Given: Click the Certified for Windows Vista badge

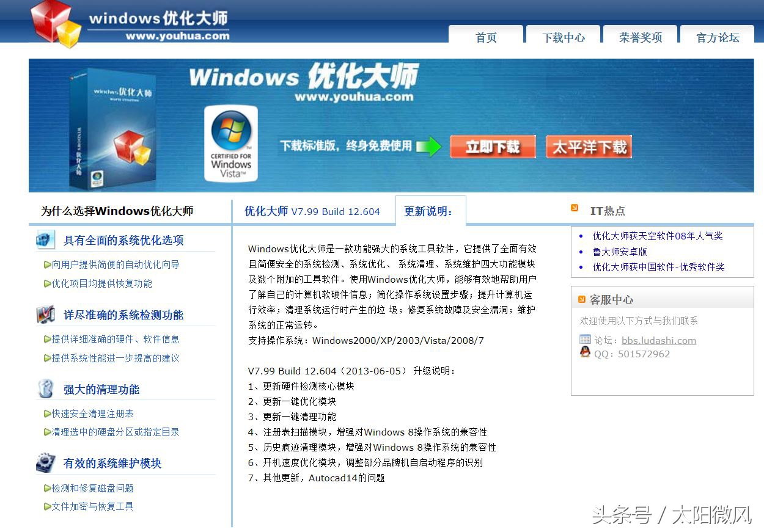Looking at the screenshot, I should 231,144.
